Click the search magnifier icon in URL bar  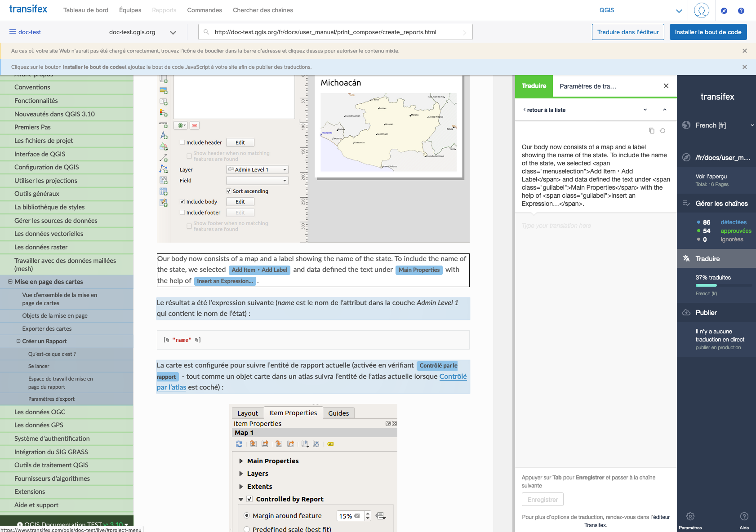tap(206, 32)
